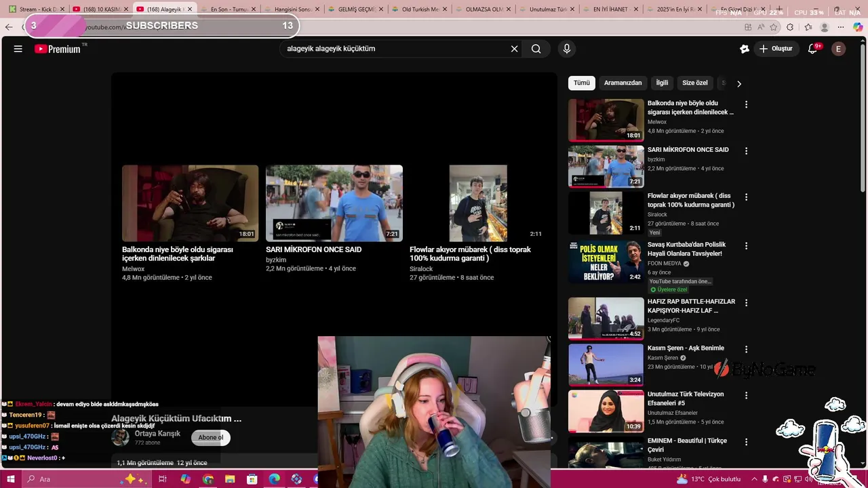Viewport: 868px width, 488px height.
Task: Open Chrome from taskbar
Action: coord(208,479)
